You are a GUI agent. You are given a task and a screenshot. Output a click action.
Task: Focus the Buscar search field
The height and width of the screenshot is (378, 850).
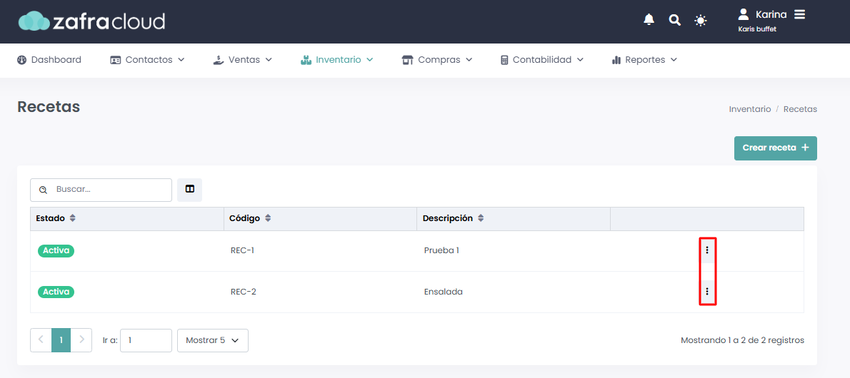click(101, 190)
